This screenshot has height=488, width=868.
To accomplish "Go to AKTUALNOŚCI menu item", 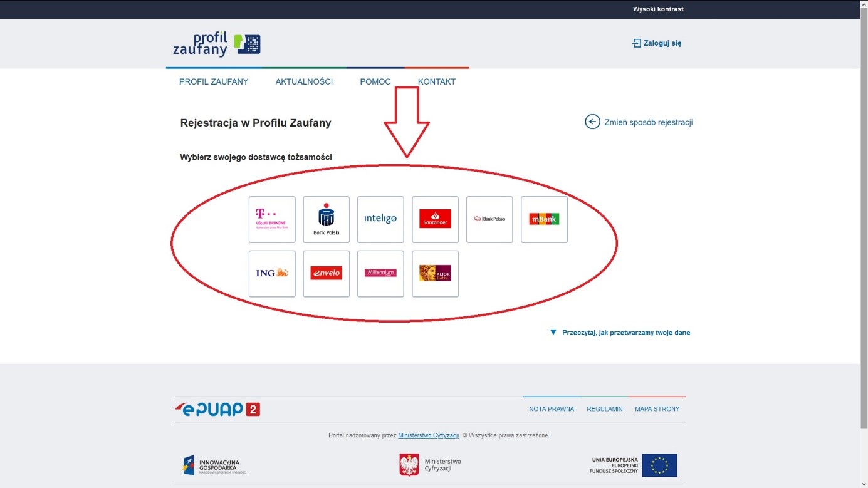I will (304, 81).
